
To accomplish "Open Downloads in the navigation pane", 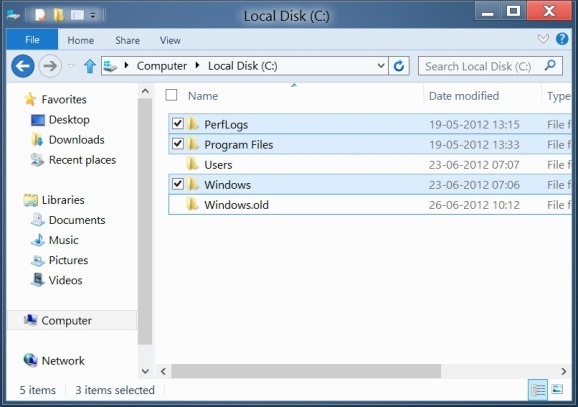I will click(76, 140).
